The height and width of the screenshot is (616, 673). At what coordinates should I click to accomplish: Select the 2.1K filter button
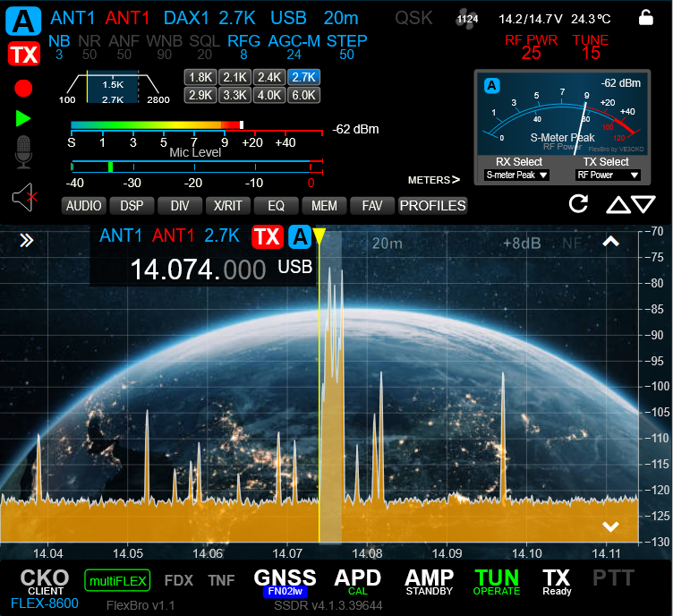click(x=234, y=77)
